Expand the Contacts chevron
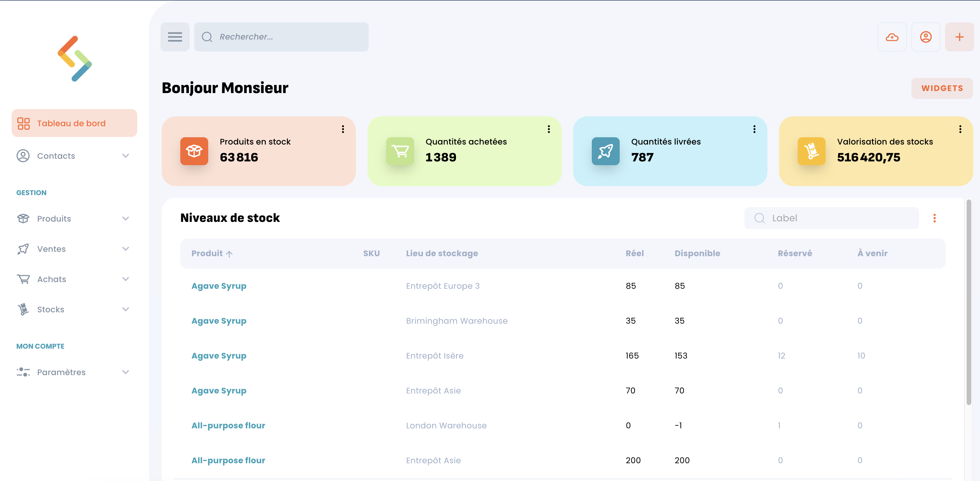Screen dimensions: 980x481 126,156
